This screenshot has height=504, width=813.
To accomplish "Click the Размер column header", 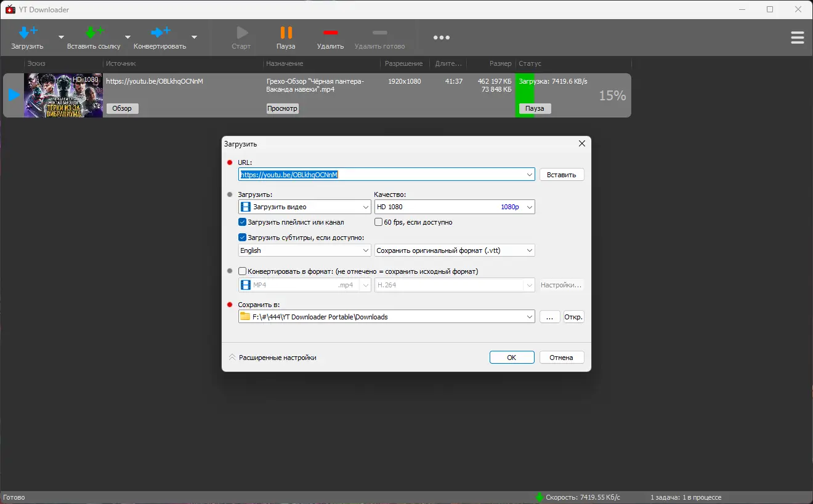I will click(501, 63).
